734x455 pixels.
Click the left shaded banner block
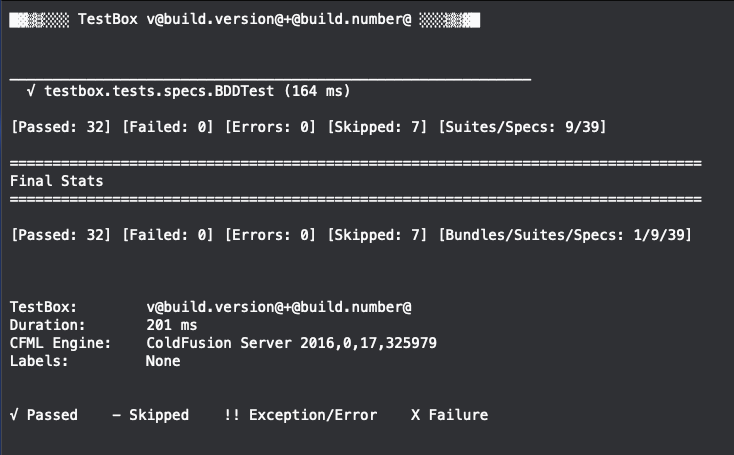click(x=39, y=20)
